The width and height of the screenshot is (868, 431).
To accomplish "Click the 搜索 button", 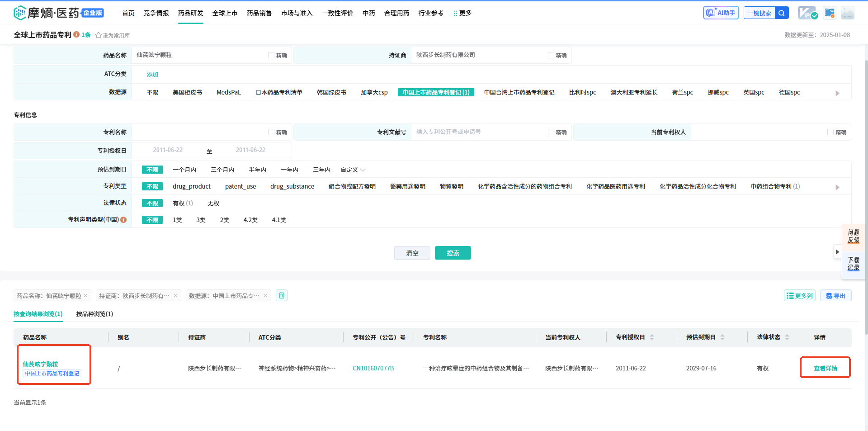I will click(453, 253).
